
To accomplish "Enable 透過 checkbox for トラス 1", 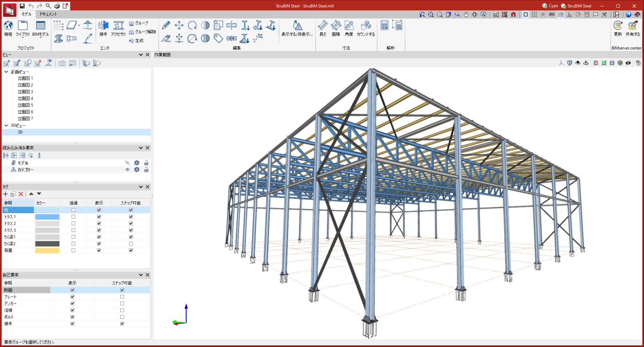I will (73, 217).
